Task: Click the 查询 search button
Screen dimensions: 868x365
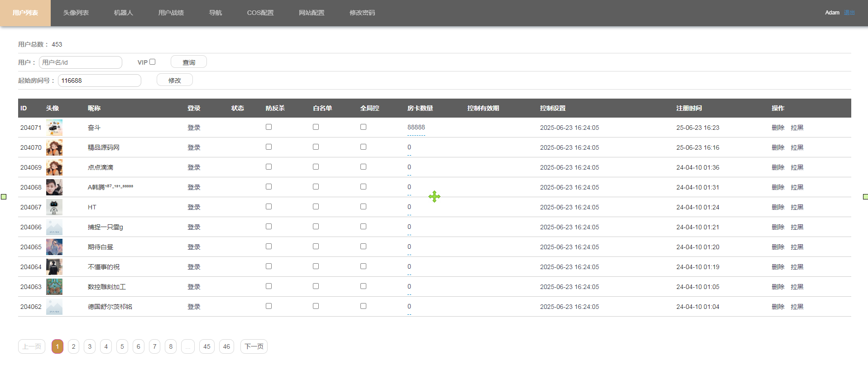Action: click(188, 62)
